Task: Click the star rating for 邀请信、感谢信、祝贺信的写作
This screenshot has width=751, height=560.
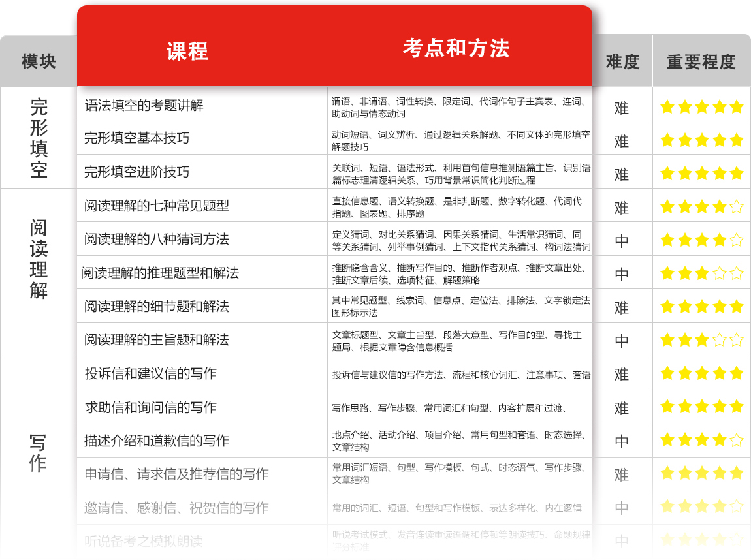Action: (x=701, y=506)
